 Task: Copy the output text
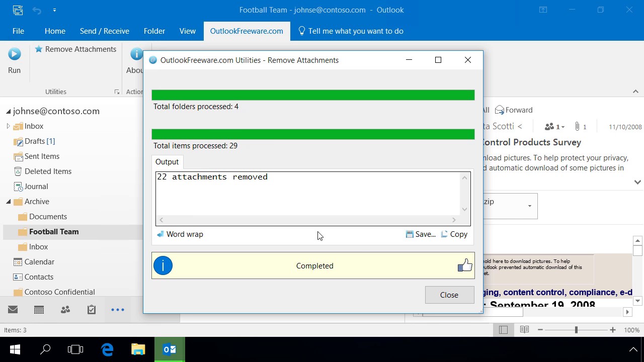tap(454, 234)
